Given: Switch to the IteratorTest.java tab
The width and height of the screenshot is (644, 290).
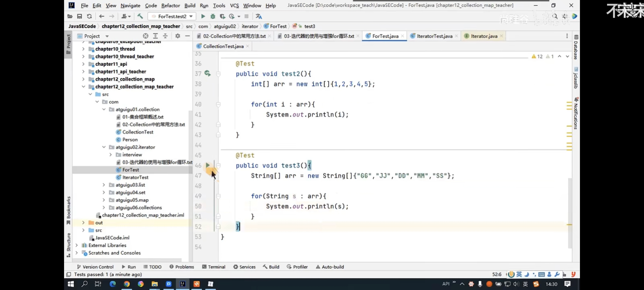Looking at the screenshot, I should tap(434, 36).
